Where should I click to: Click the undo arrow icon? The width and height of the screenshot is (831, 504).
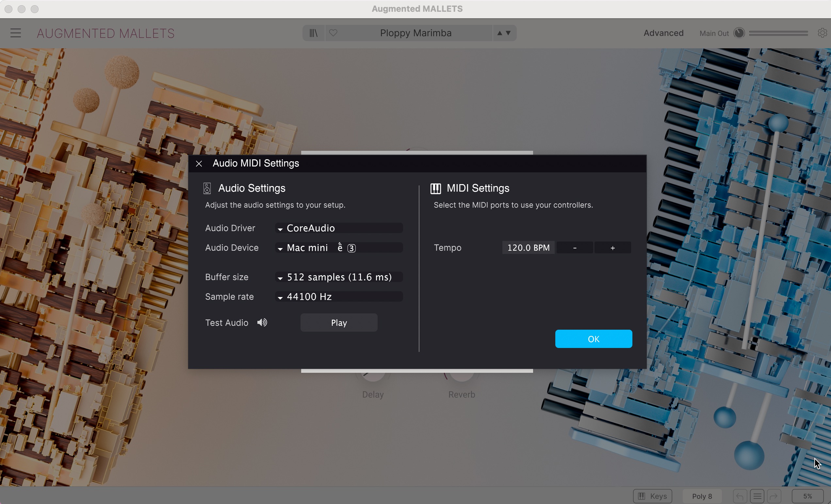click(740, 496)
